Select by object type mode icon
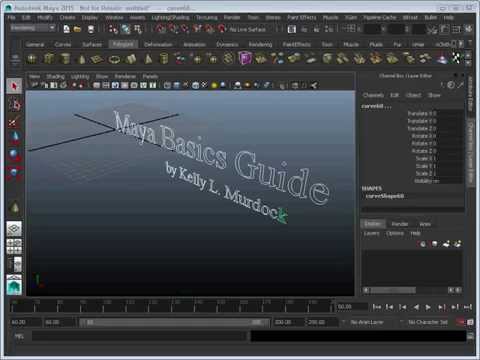The width and height of the screenshot is (480, 360). 126,29
